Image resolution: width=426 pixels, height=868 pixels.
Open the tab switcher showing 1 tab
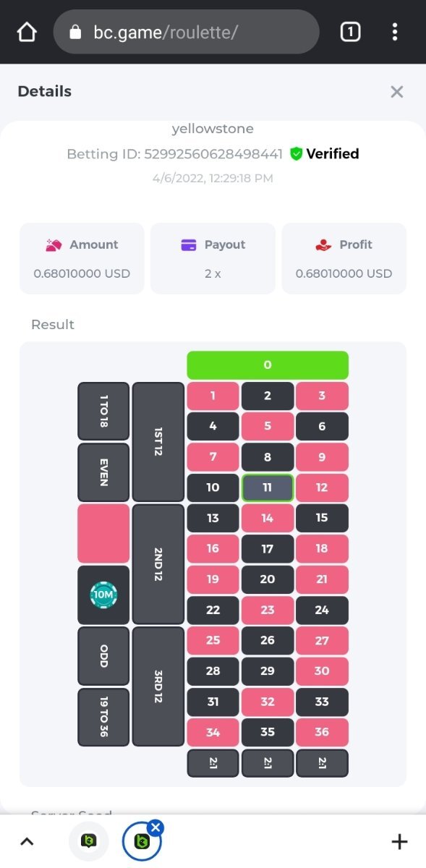click(x=350, y=32)
